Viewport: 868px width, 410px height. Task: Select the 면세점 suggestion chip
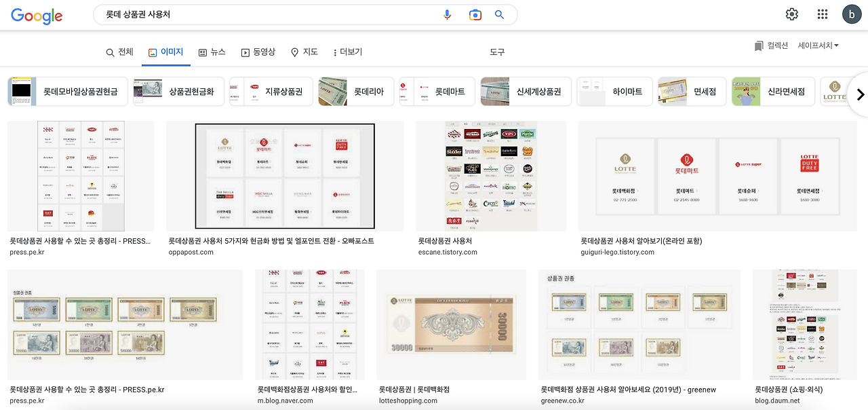(692, 91)
